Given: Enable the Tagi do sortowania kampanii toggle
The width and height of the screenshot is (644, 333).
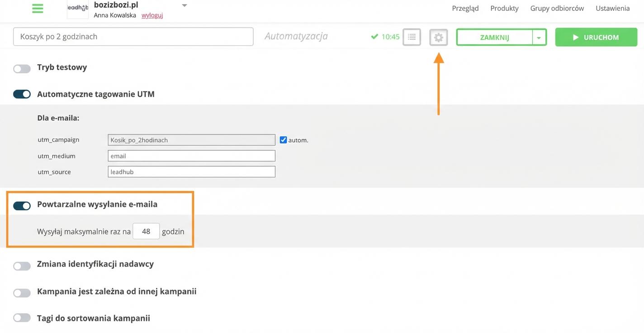Looking at the screenshot, I should [22, 318].
